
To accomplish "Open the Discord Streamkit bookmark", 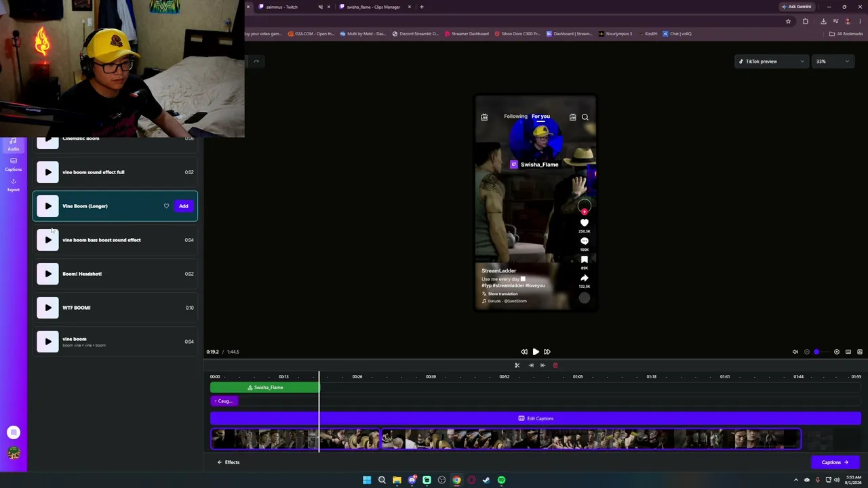I will click(415, 34).
